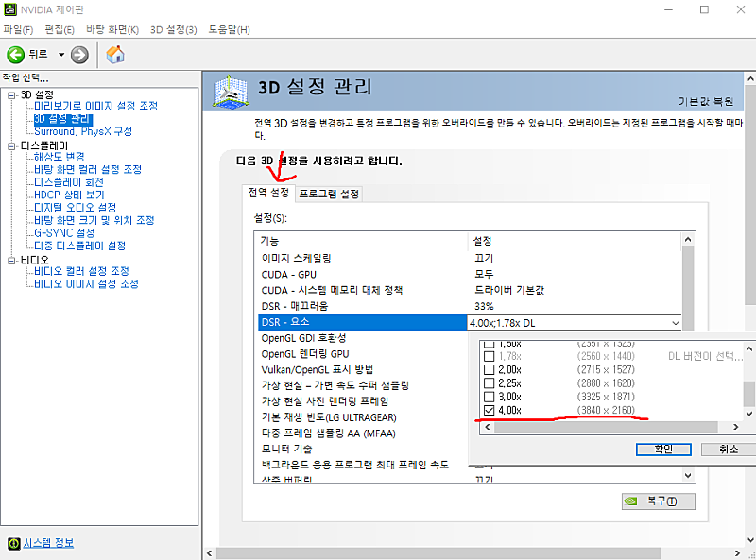The height and width of the screenshot is (560, 756).
Task: Collapse the 디스플레이 tree node
Action: [x=11, y=146]
